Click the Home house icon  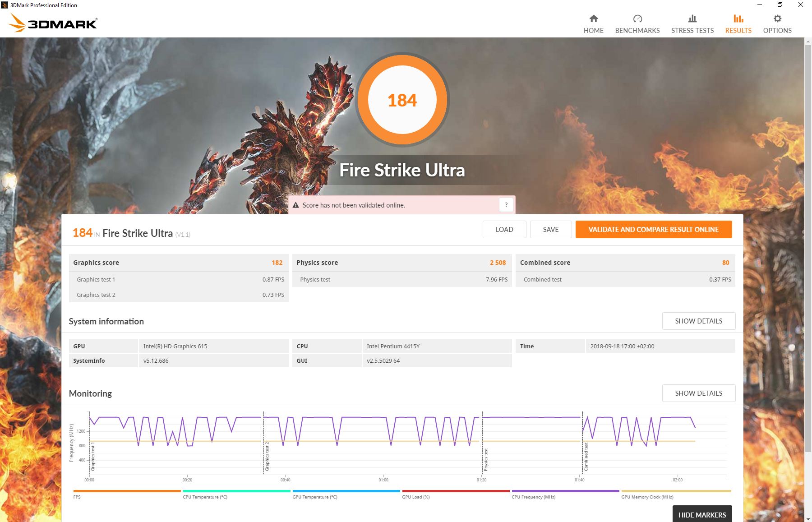click(x=593, y=18)
